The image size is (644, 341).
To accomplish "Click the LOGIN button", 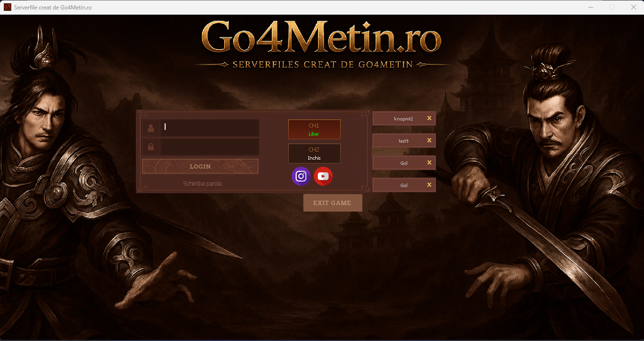I will 201,166.
